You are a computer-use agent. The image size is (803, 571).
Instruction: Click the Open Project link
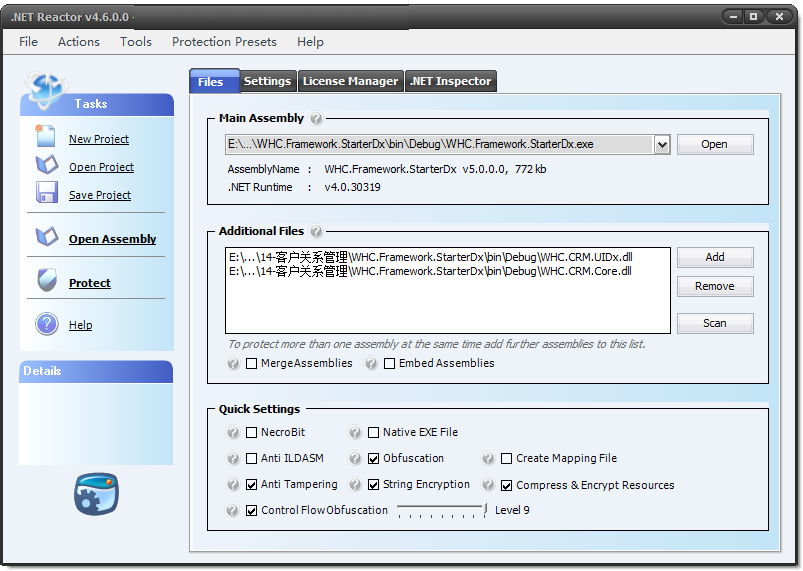(x=101, y=167)
